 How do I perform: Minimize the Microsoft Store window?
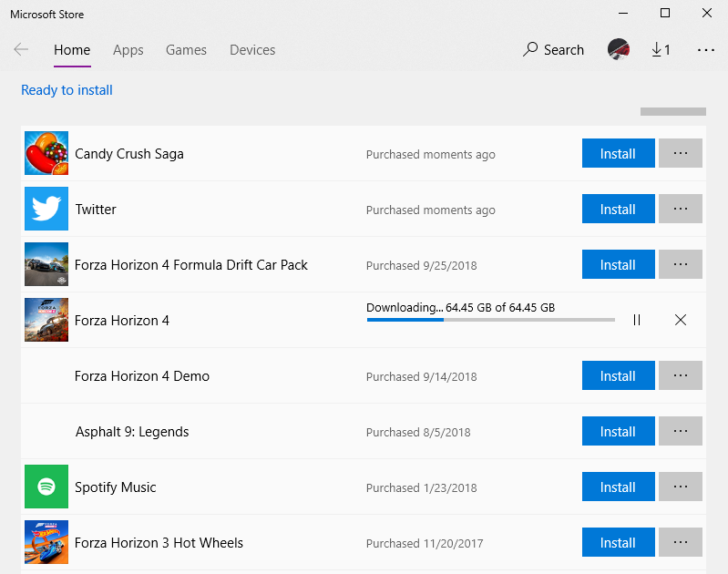(623, 13)
